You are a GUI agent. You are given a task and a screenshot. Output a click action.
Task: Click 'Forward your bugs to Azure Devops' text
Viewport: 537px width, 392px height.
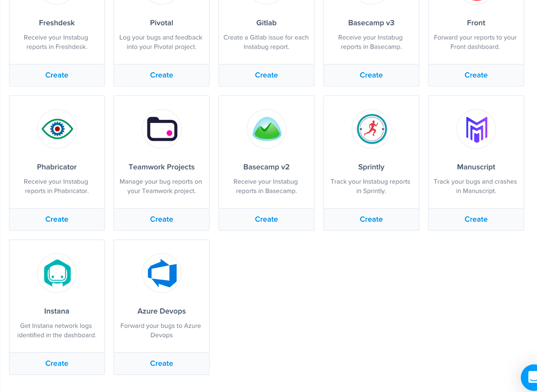(161, 330)
